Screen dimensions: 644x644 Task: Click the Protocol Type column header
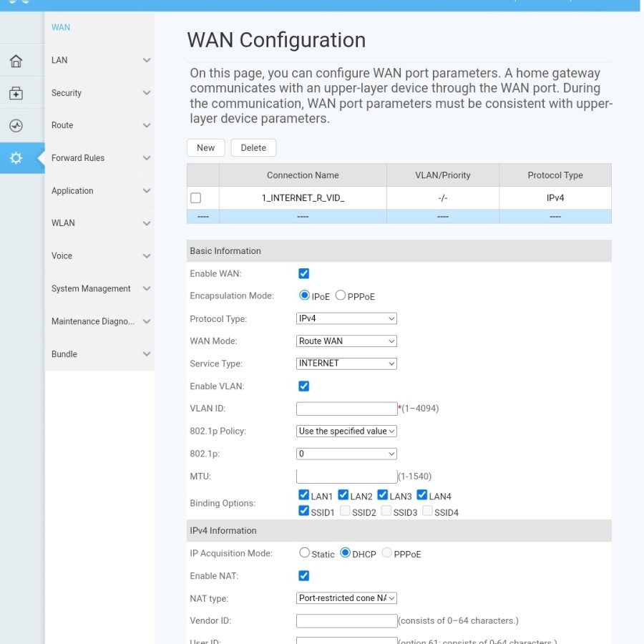555,175
